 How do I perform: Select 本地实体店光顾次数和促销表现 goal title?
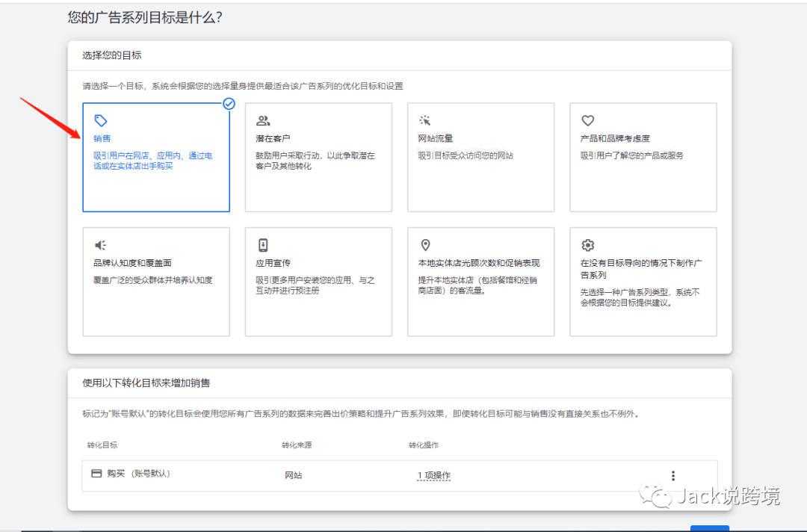pos(479,263)
